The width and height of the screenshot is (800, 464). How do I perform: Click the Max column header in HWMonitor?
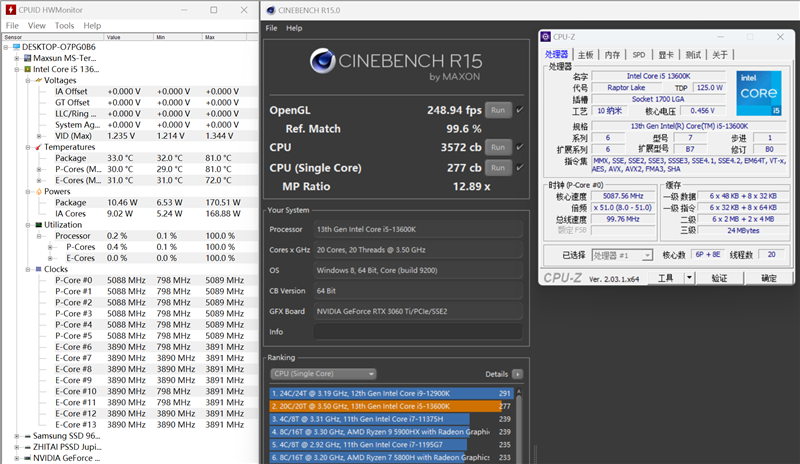pos(224,37)
